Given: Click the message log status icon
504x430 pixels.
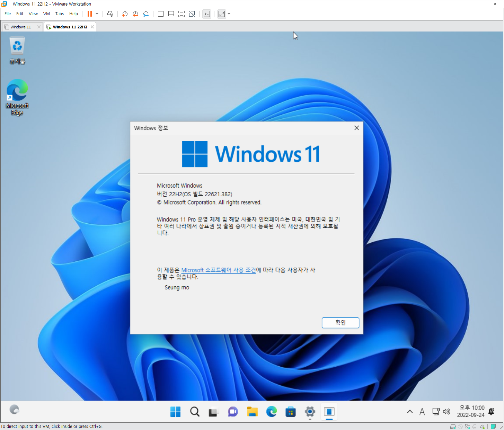Looking at the screenshot, I should (x=493, y=427).
